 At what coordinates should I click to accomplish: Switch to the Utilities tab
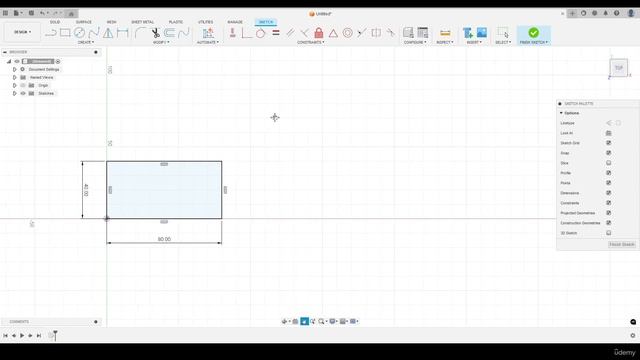[206, 22]
